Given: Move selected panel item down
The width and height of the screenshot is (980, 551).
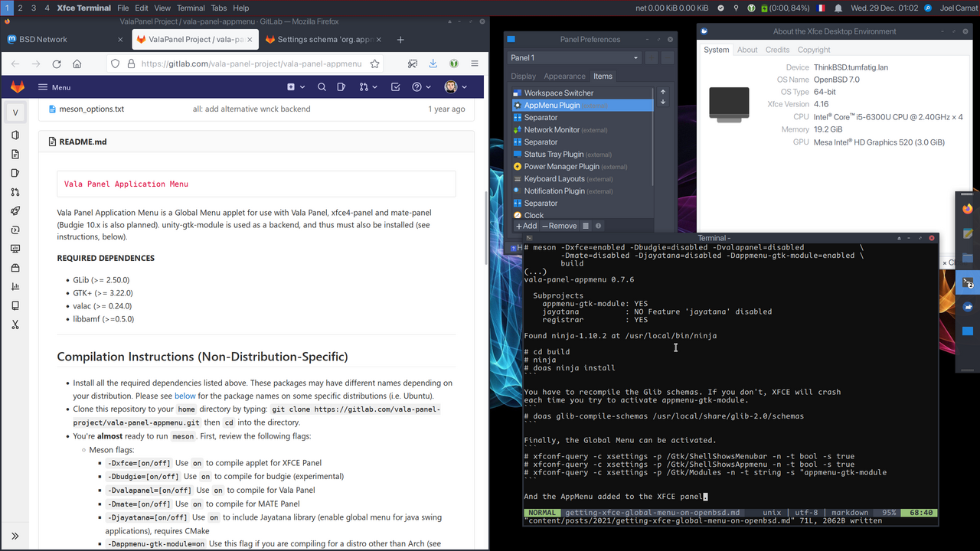Looking at the screenshot, I should click(663, 102).
